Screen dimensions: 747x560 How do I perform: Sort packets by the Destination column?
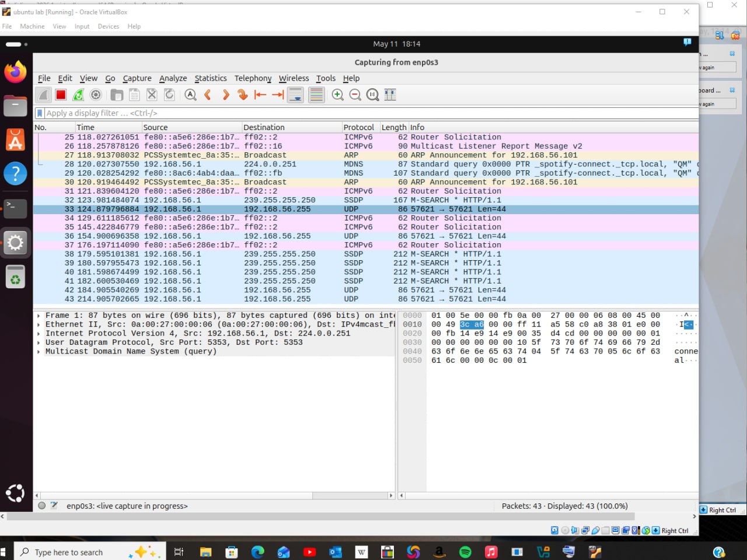pyautogui.click(x=292, y=127)
